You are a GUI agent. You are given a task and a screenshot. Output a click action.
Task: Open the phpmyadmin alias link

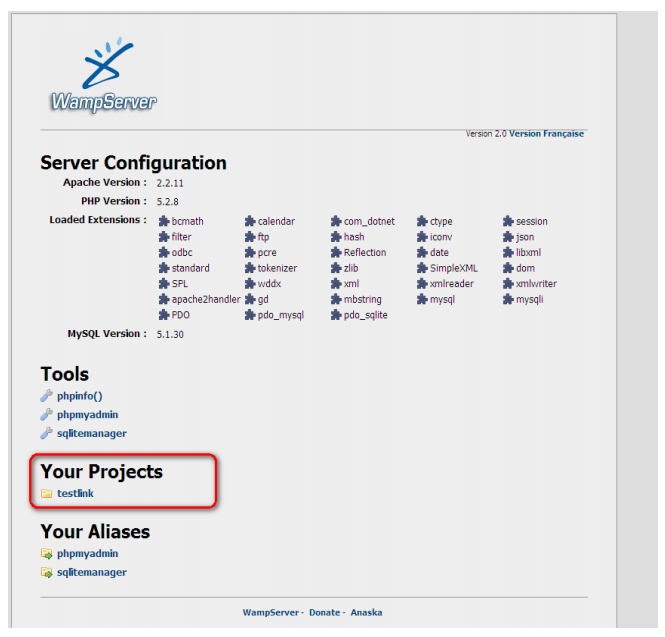pyautogui.click(x=88, y=553)
